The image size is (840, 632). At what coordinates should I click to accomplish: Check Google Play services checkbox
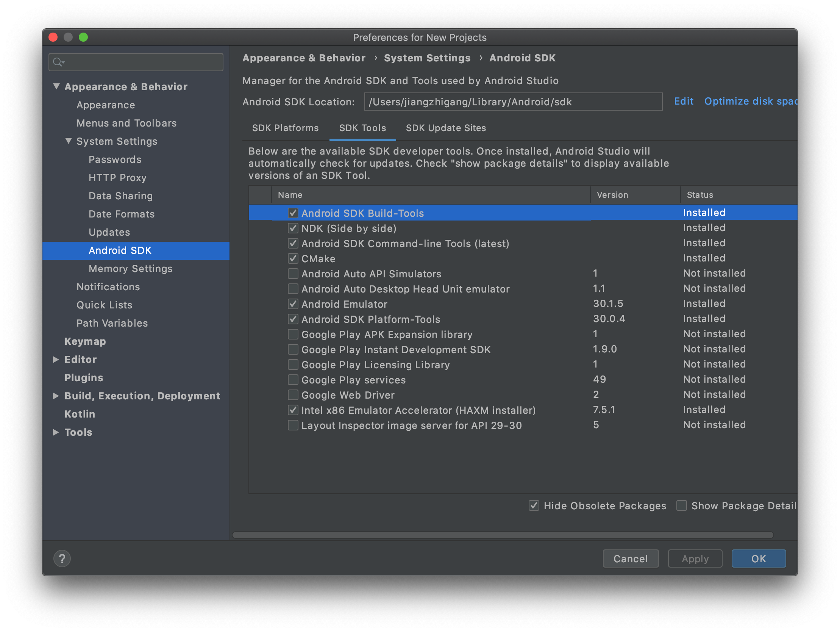[x=293, y=380]
